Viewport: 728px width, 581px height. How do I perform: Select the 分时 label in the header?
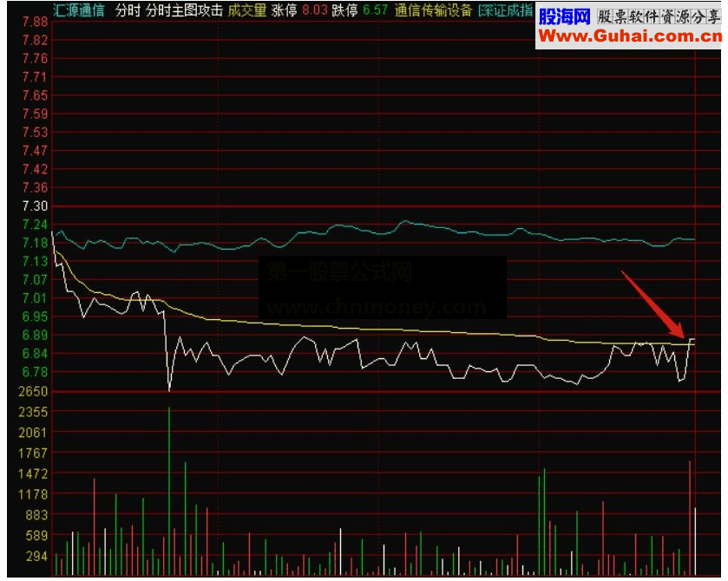tap(128, 10)
